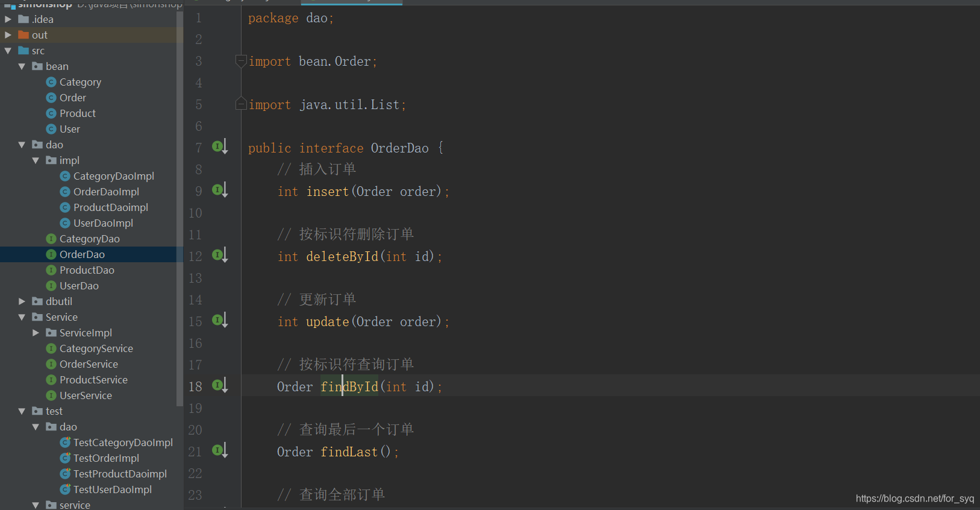Click the UserDaoImpl class icon
The image size is (980, 510).
coord(65,223)
